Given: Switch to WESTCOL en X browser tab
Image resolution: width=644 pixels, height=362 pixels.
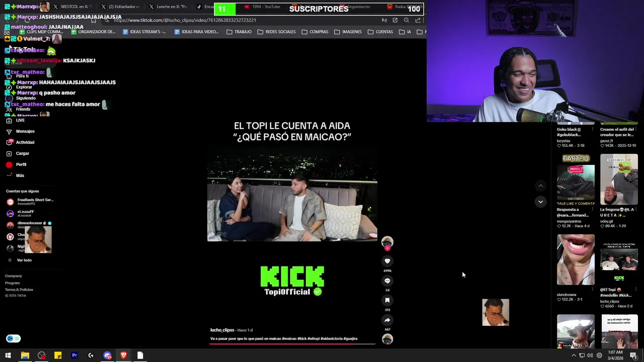Looking at the screenshot, I should click(x=72, y=7).
